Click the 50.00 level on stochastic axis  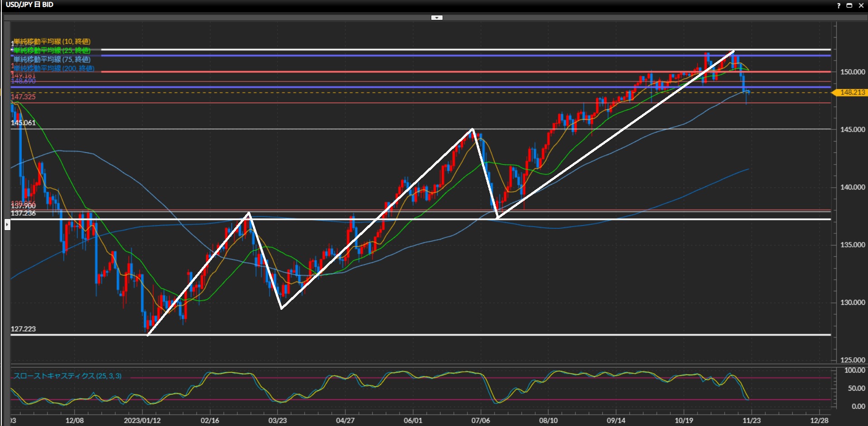coord(856,388)
